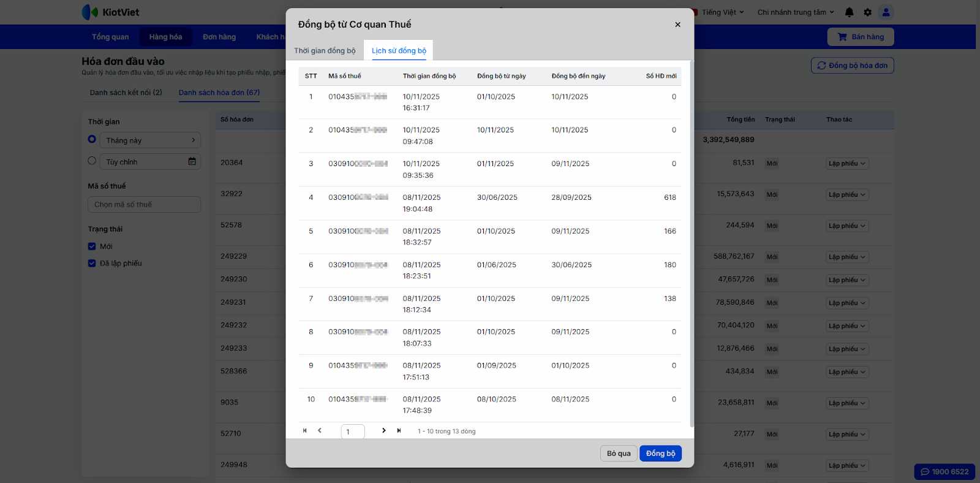980x483 pixels.
Task: Close the Đồng bộ từ Cơ quan Thuế dialog
Action: tap(677, 25)
